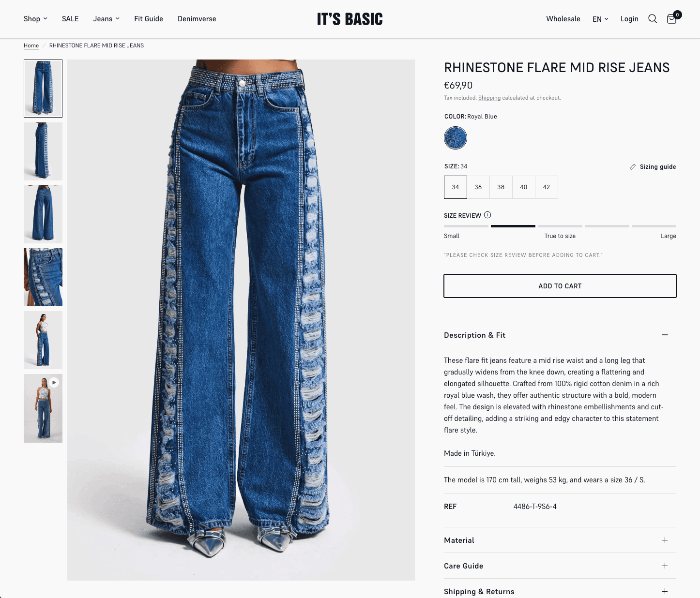The width and height of the screenshot is (700, 598).
Task: Open the EN language dropdown
Action: point(600,19)
